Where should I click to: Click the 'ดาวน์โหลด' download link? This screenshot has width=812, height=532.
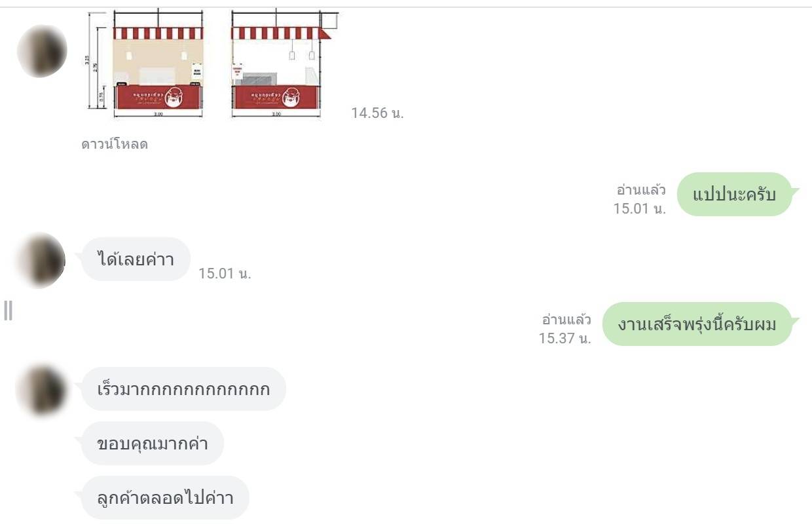coord(115,145)
